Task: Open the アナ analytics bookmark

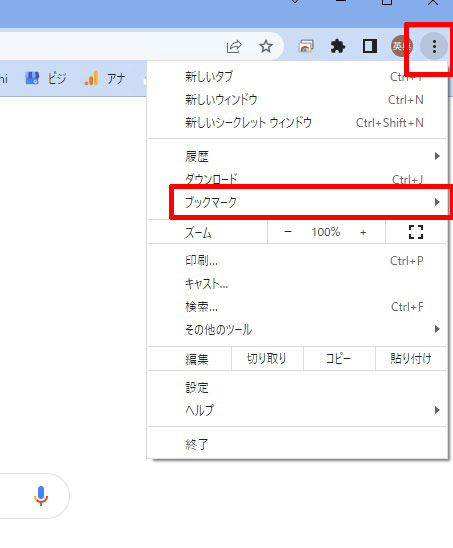Action: click(105, 78)
